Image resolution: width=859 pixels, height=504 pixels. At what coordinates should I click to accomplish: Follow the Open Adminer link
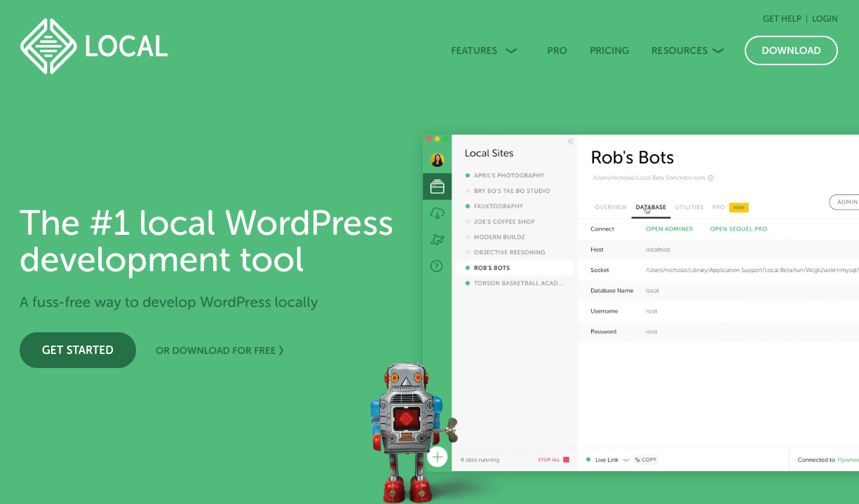pos(669,229)
